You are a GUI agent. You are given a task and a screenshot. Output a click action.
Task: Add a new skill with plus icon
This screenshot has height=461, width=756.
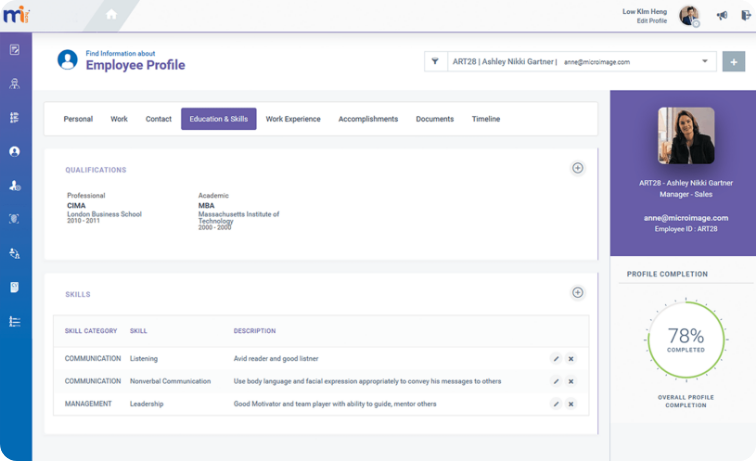[578, 292]
